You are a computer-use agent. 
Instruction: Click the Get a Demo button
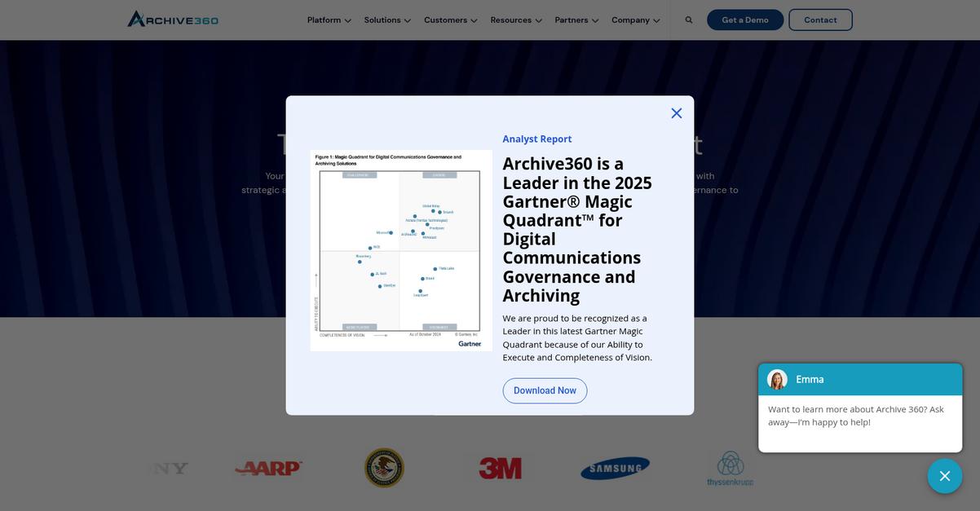[745, 20]
